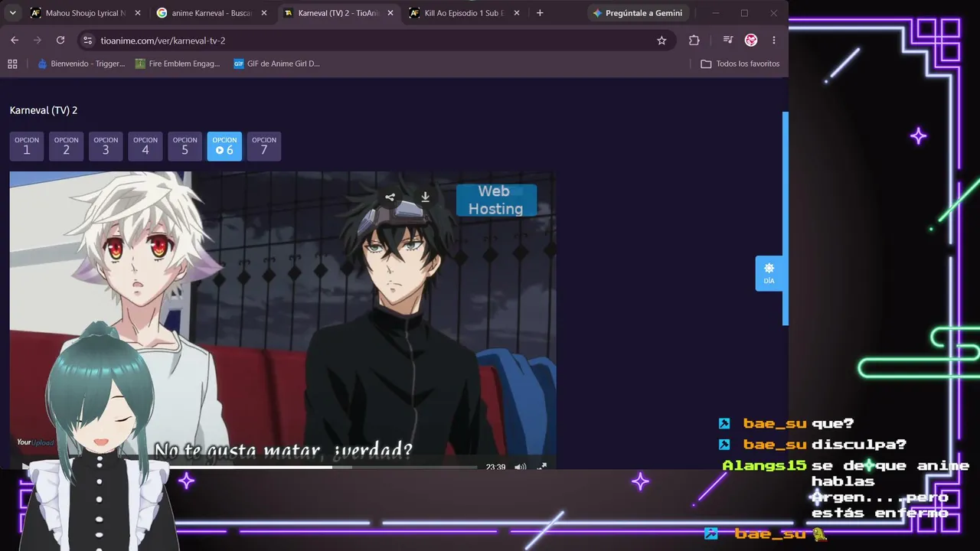The height and width of the screenshot is (551, 980).
Task: Select video server Opcion 1
Action: (x=27, y=146)
